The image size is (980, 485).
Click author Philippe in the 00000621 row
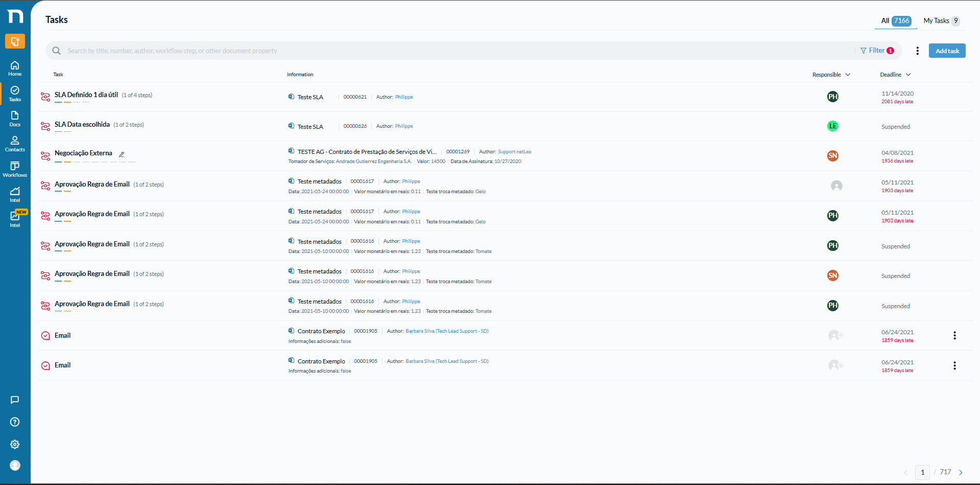(x=404, y=97)
